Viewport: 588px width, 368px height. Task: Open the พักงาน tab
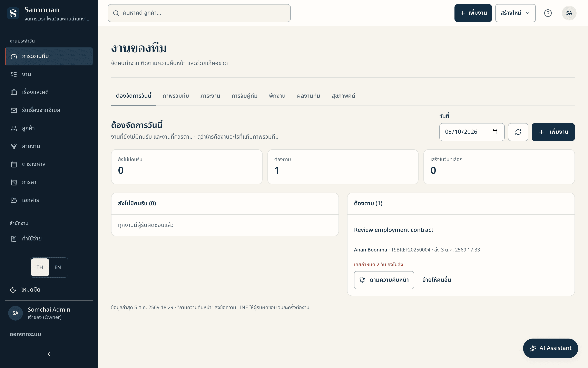tap(277, 96)
